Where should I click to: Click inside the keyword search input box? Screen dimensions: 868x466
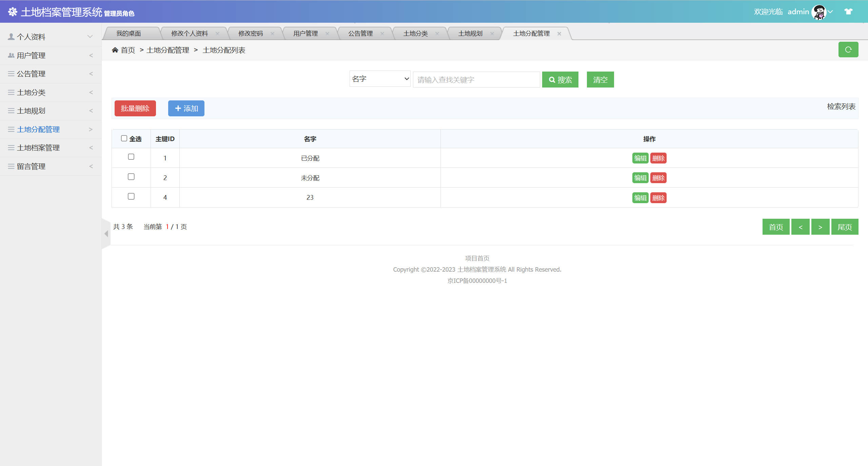point(476,79)
